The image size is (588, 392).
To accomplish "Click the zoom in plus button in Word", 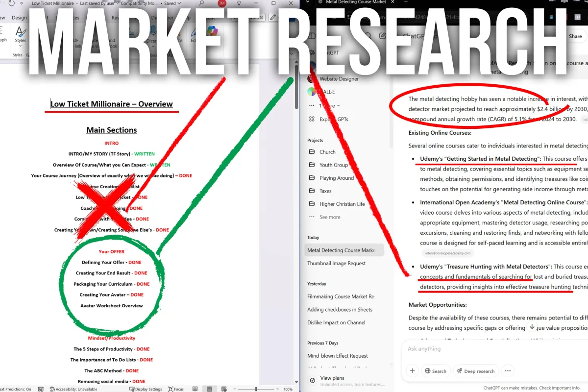I will [277, 389].
